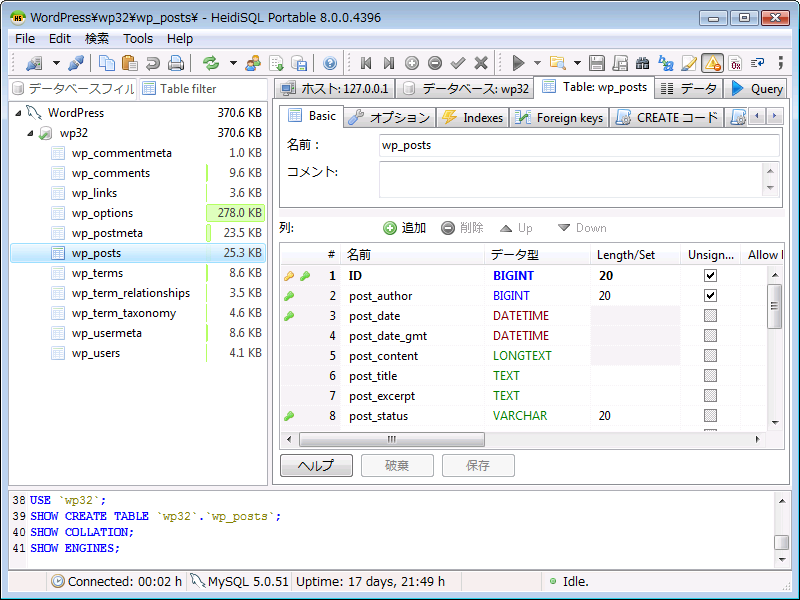Open the File menu
This screenshot has width=800, height=600.
[x=25, y=39]
